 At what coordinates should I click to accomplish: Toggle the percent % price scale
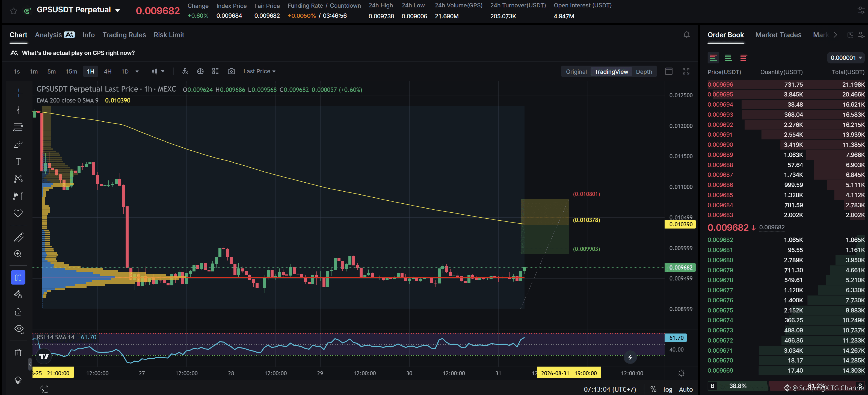coord(653,389)
